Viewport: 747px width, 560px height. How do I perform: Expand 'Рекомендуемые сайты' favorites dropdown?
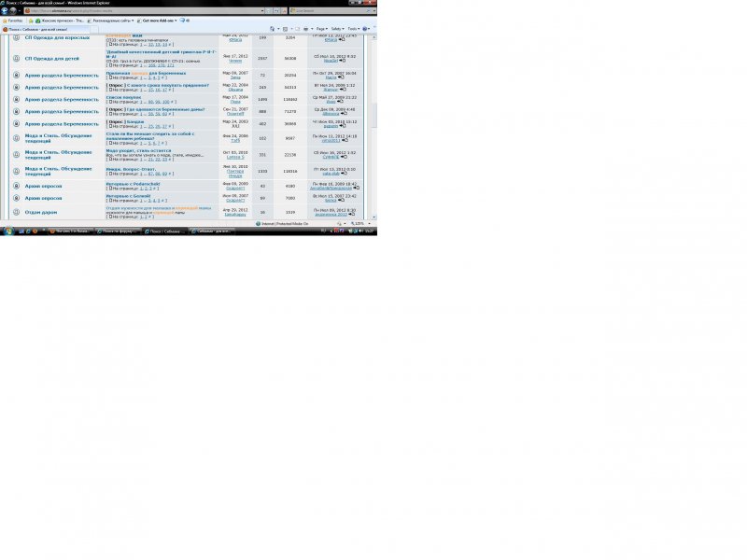(133, 21)
